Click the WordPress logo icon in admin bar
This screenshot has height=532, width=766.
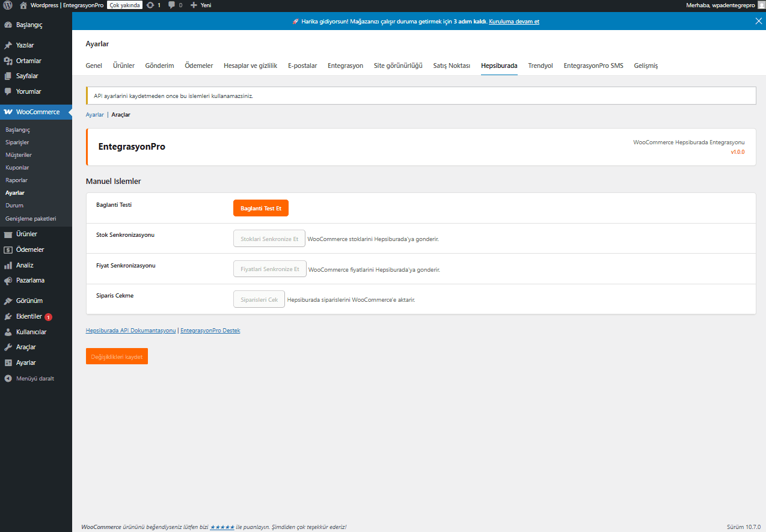8,5
